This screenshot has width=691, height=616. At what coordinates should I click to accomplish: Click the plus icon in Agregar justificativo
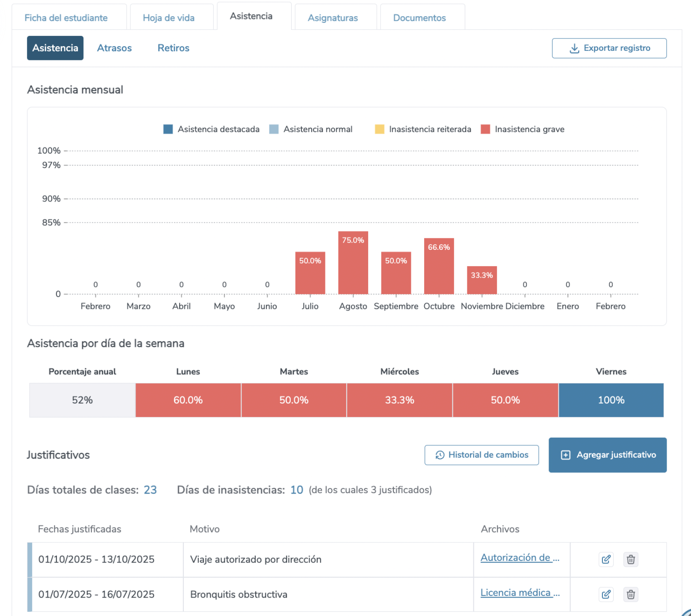point(565,455)
